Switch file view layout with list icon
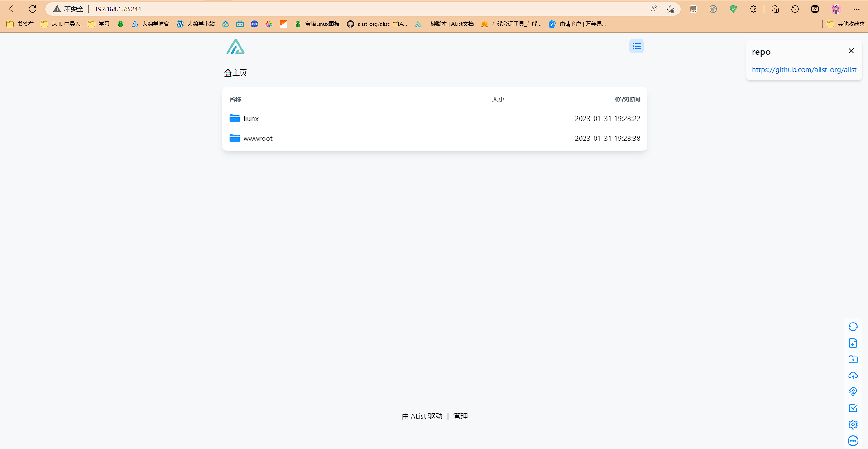868x449 pixels. point(636,46)
